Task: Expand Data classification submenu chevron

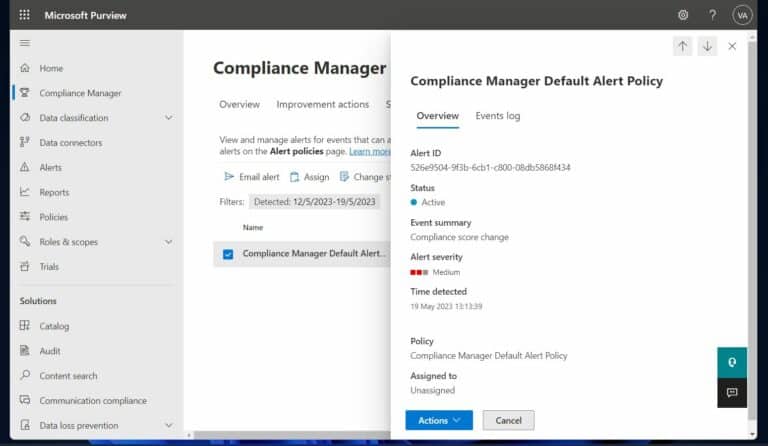Action: (x=168, y=117)
